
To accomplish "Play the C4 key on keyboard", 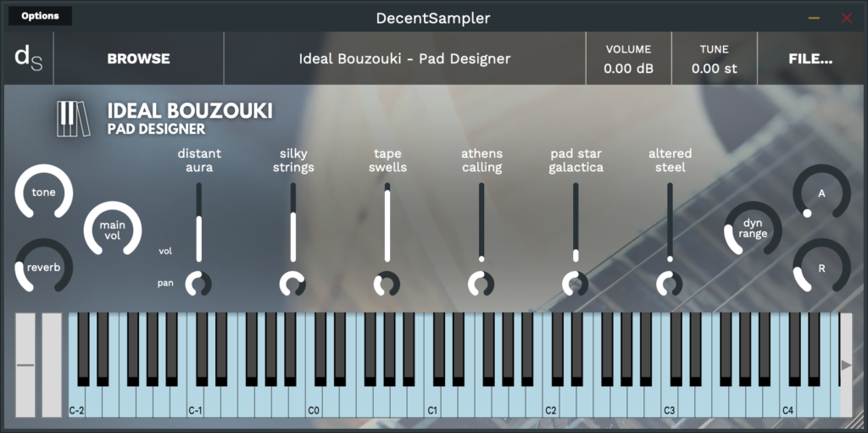I will (787, 403).
